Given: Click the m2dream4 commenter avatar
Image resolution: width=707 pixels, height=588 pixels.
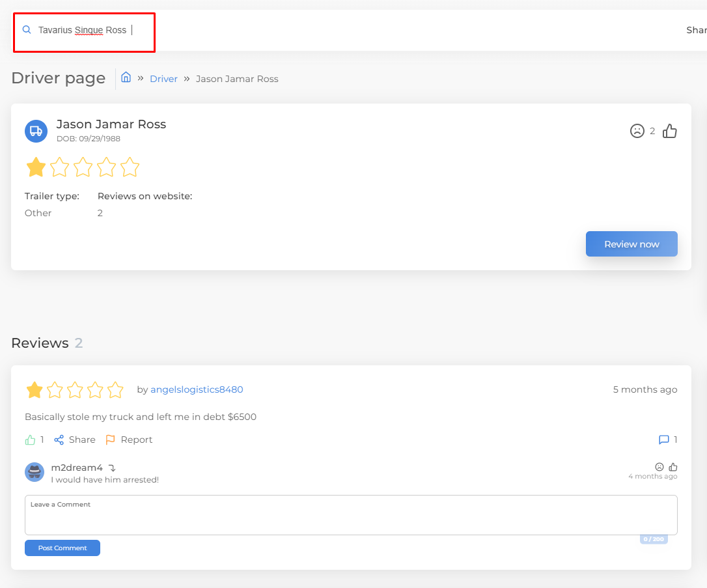Looking at the screenshot, I should coord(35,472).
